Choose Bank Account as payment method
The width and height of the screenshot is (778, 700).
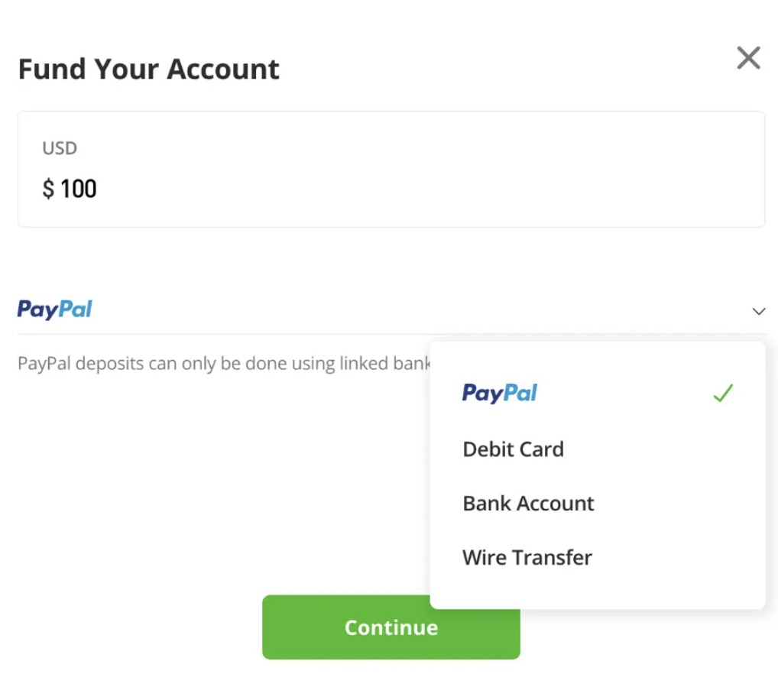tap(528, 504)
